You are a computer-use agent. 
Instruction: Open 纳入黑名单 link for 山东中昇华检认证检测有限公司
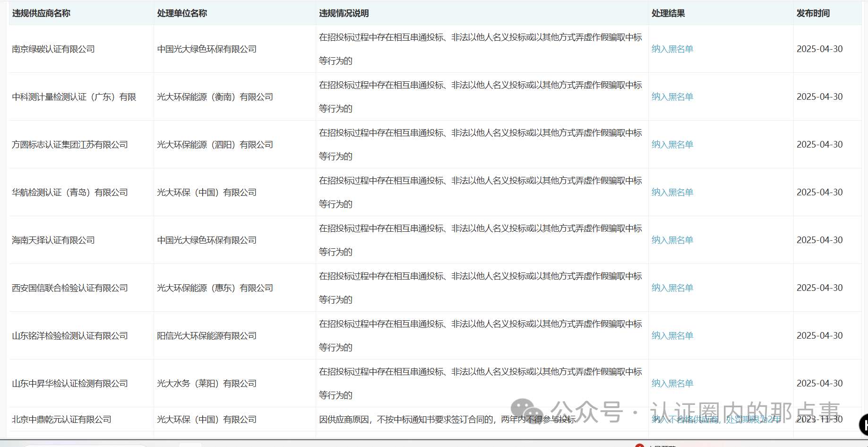coord(672,383)
